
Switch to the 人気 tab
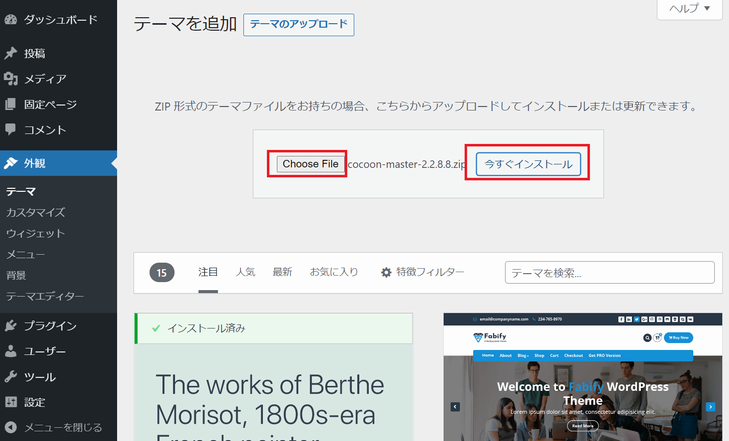(245, 272)
